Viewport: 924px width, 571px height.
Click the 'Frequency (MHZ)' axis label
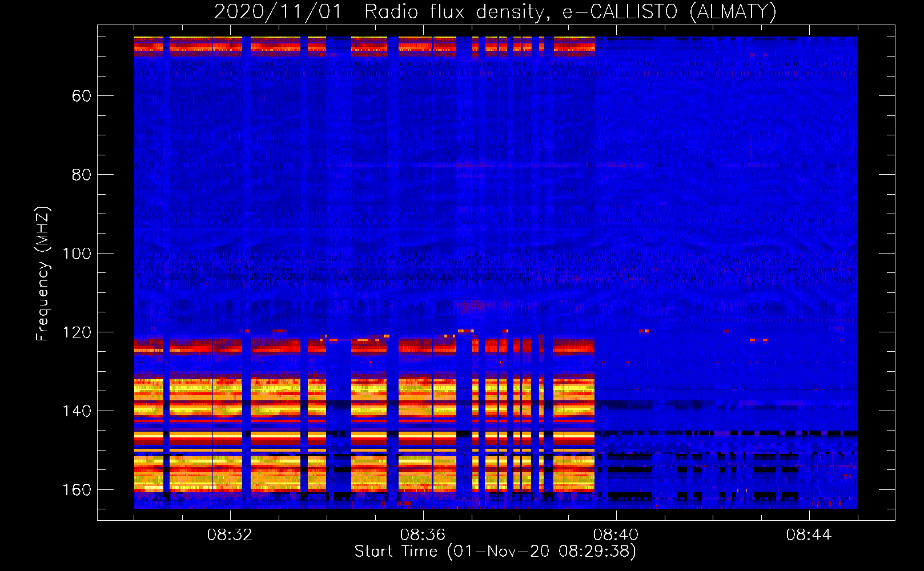[43, 274]
